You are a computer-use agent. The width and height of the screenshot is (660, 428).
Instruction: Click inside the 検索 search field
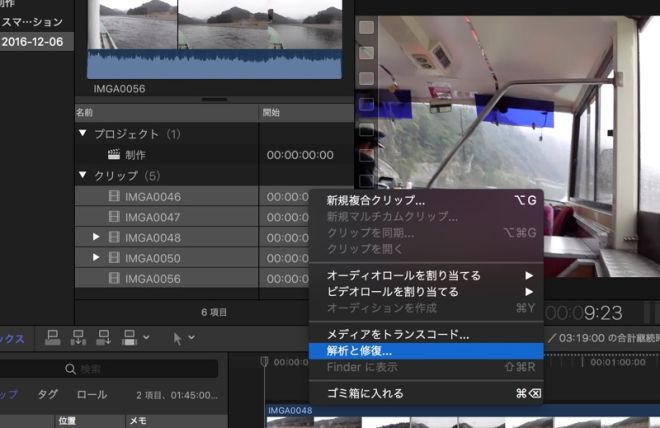click(x=140, y=369)
